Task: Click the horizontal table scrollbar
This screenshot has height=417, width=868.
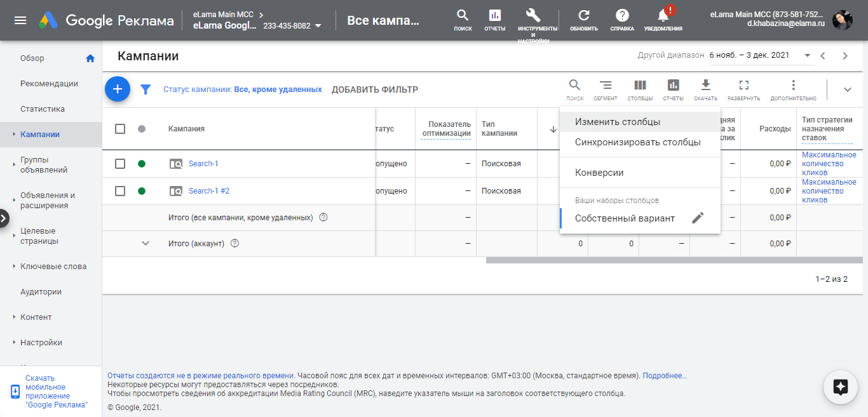Action: (x=674, y=260)
